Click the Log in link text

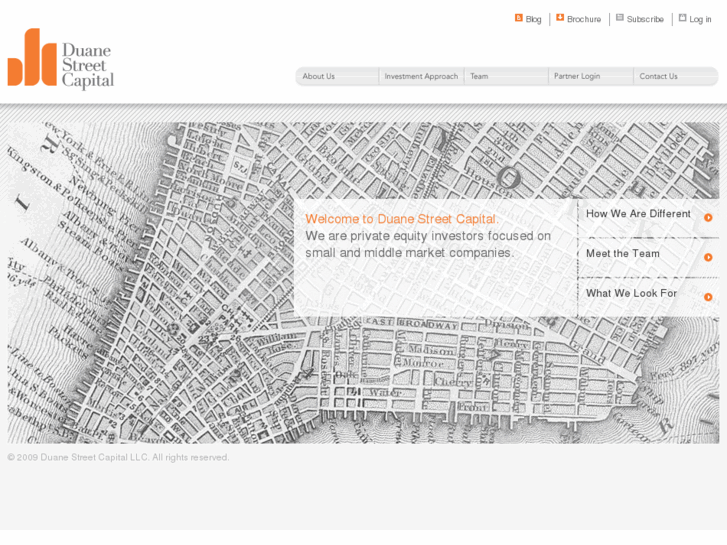tap(700, 19)
